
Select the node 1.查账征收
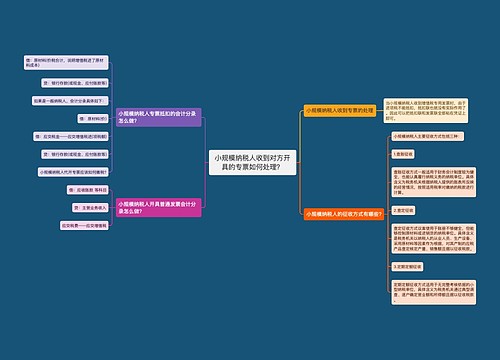pos(403,154)
